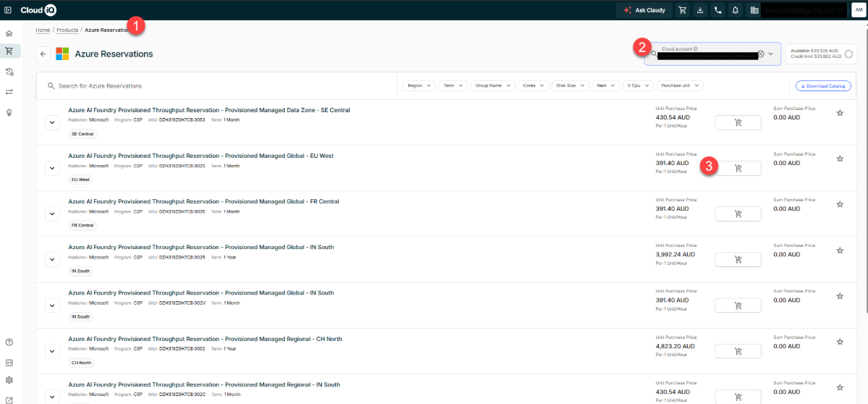Viewport: 868px width, 404px height.
Task: Open the notifications bell icon
Action: point(736,10)
